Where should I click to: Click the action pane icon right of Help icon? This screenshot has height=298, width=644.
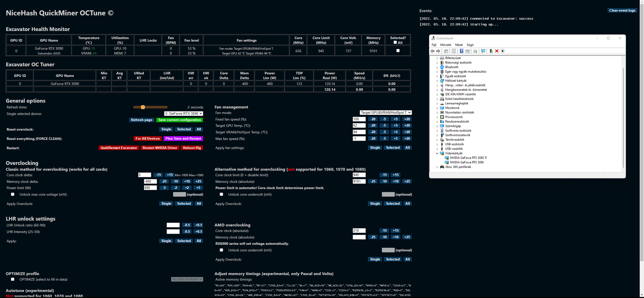(x=468, y=51)
